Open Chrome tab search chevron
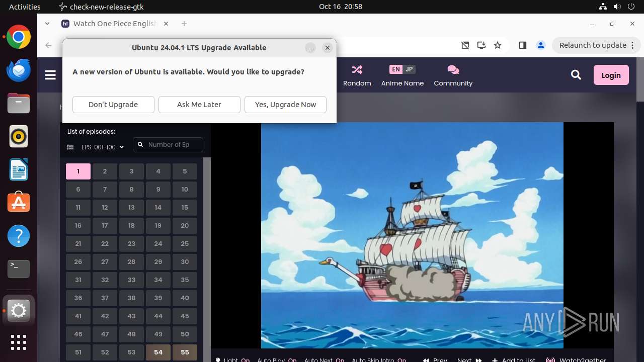The image size is (644, 362). [47, 23]
